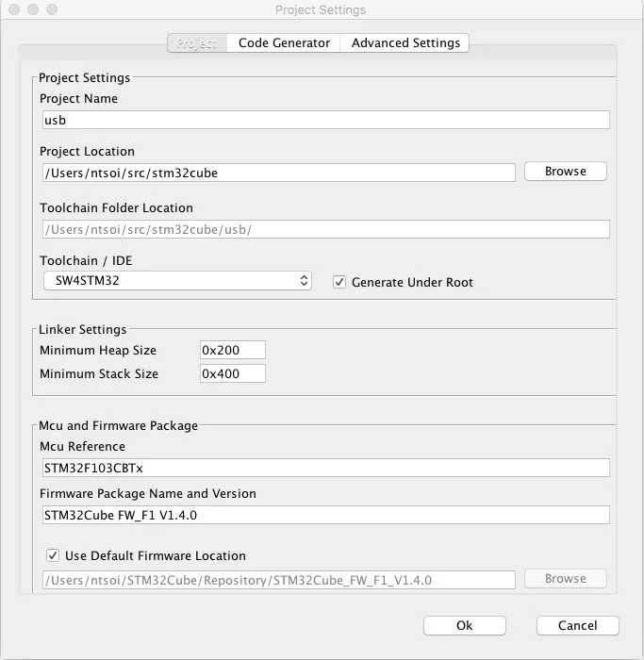Edit the Minimum Heap Size field
The image size is (644, 660).
tap(232, 351)
